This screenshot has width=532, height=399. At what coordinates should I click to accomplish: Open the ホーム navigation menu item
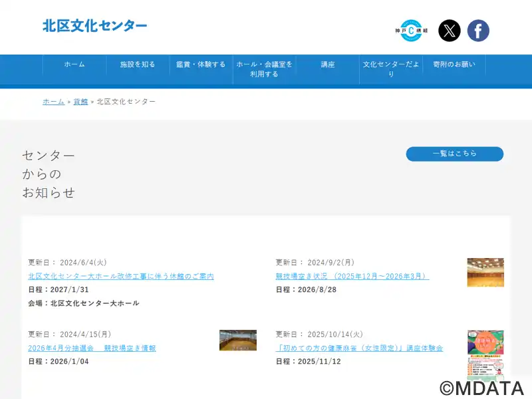(74, 65)
